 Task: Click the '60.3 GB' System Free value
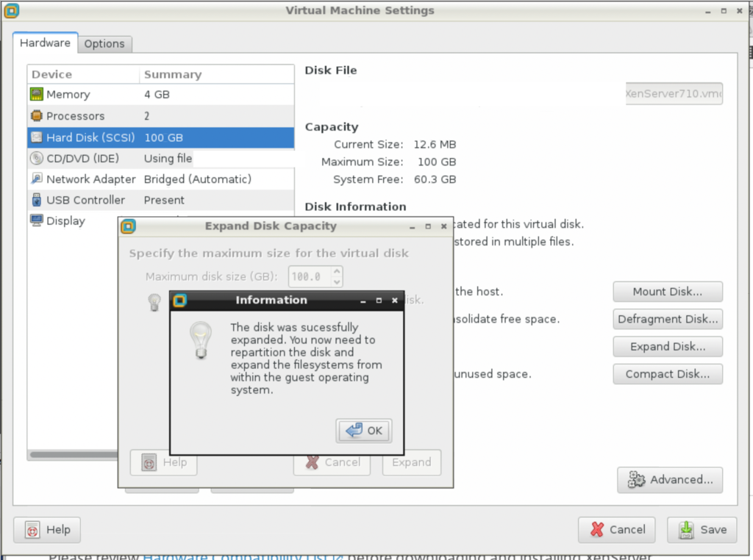point(435,179)
